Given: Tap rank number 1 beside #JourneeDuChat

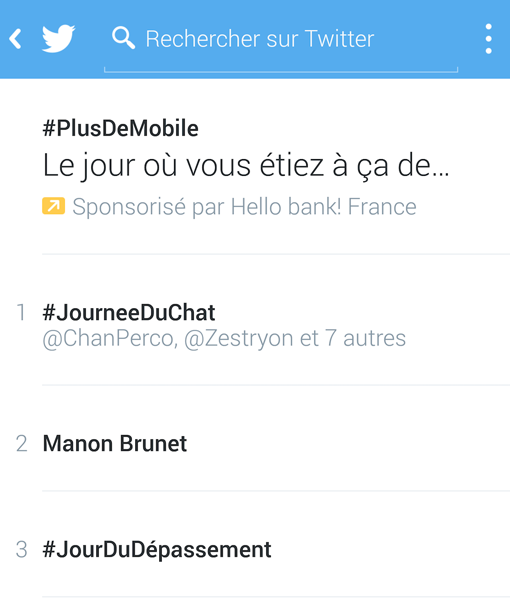Looking at the screenshot, I should (x=21, y=313).
